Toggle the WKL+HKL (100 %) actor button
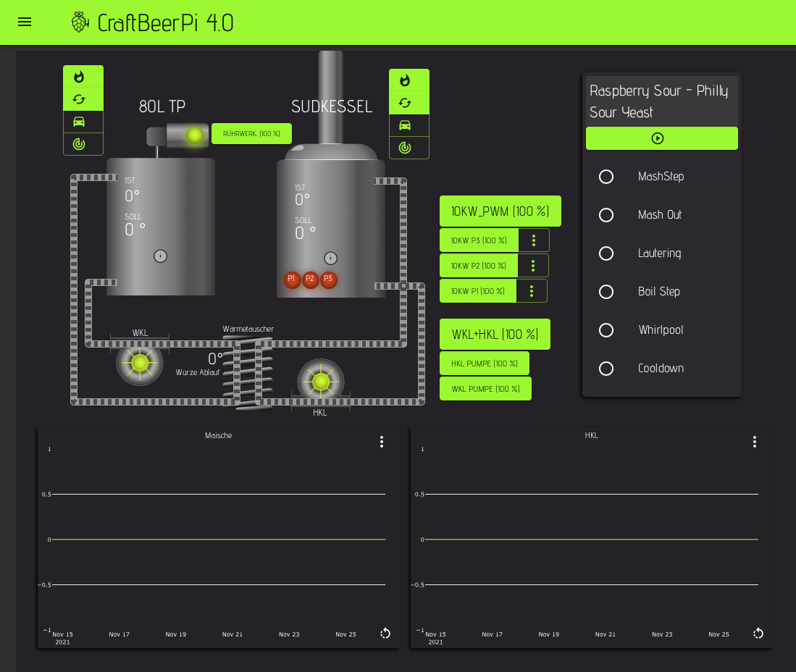 point(495,335)
